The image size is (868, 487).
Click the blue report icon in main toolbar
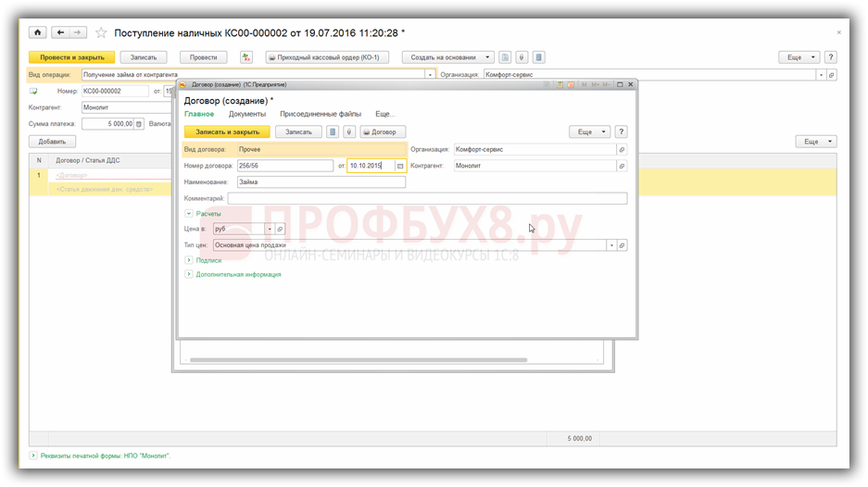pos(538,57)
